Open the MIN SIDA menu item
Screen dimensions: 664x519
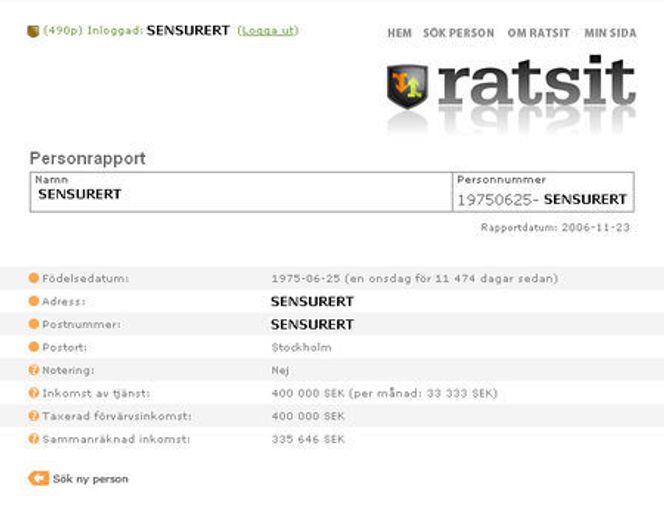[x=610, y=33]
